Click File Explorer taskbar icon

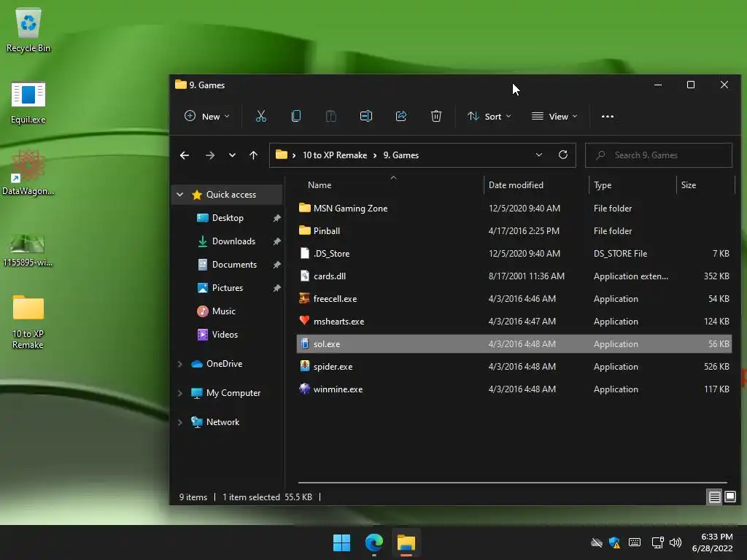(406, 542)
